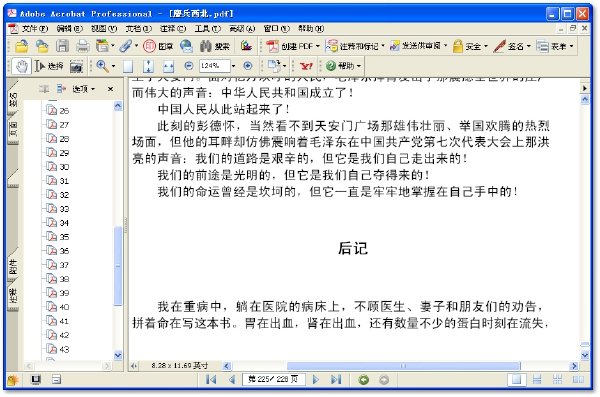Click the document horizontal scrollbar thumb
Screen dimensions: 600x397
click(x=403, y=366)
